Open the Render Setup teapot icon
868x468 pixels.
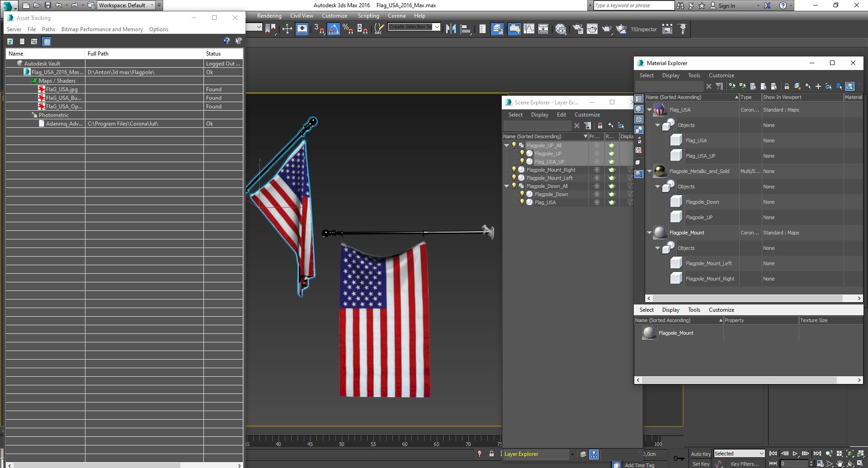click(578, 29)
